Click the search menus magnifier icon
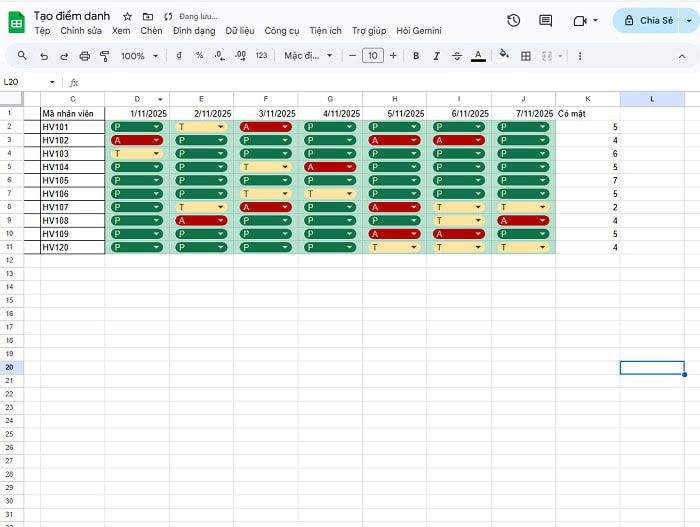700x527 pixels. coord(22,56)
